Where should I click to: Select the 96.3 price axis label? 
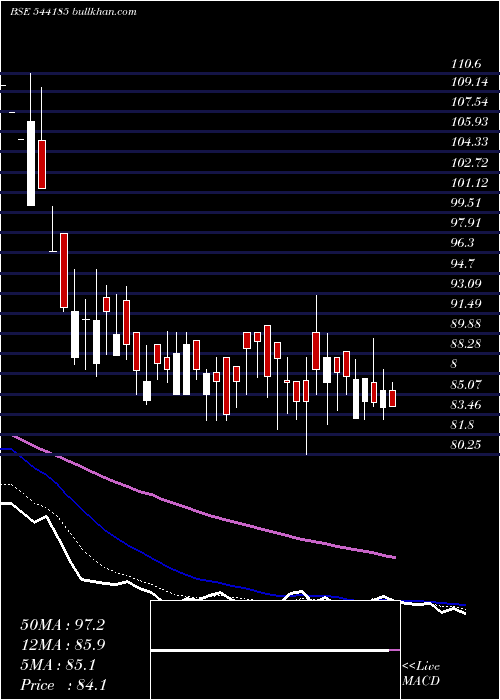[x=463, y=243]
